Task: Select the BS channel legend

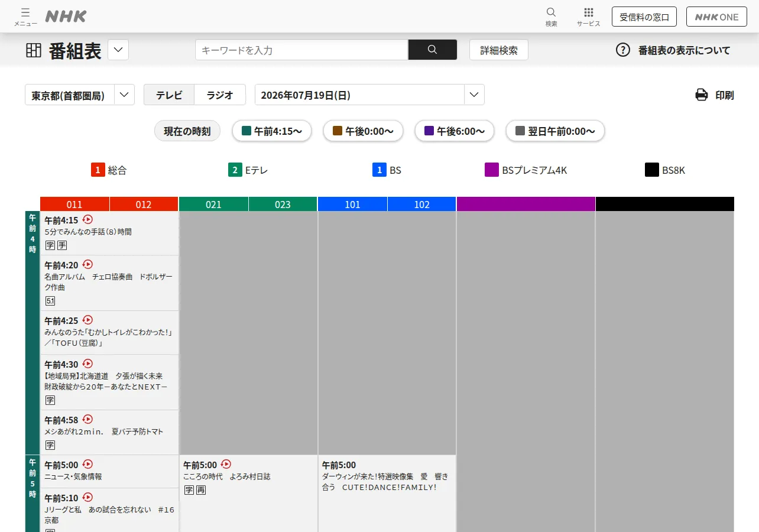Action: [x=387, y=170]
